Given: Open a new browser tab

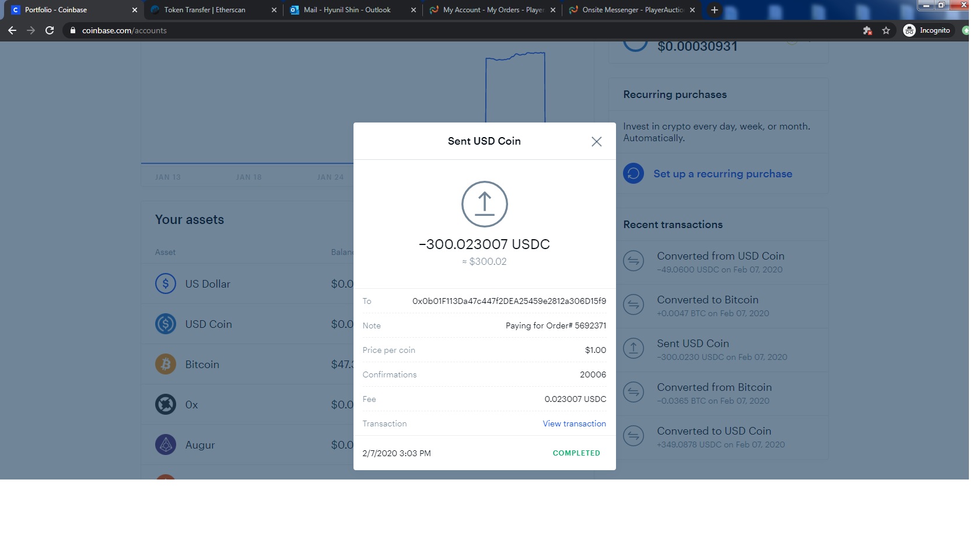Looking at the screenshot, I should [714, 10].
